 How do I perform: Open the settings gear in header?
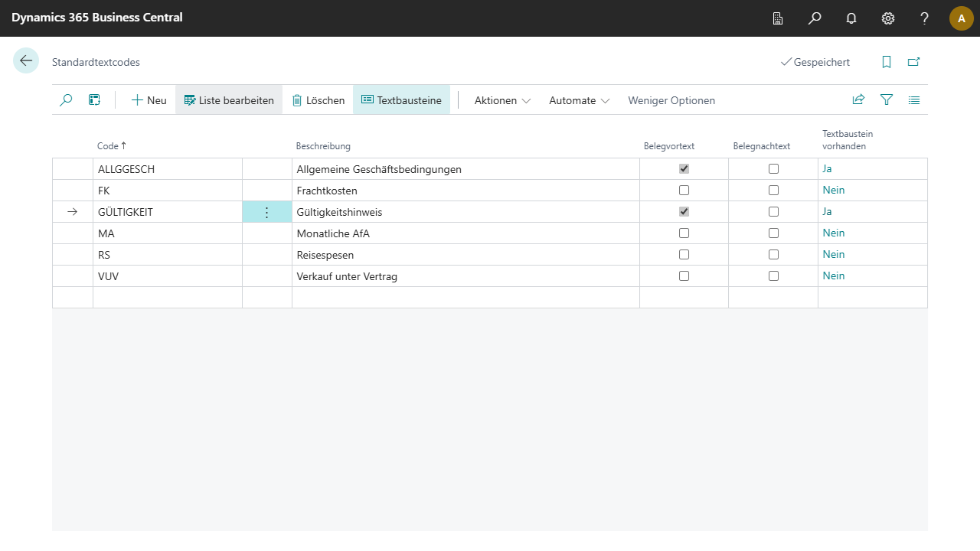tap(888, 18)
